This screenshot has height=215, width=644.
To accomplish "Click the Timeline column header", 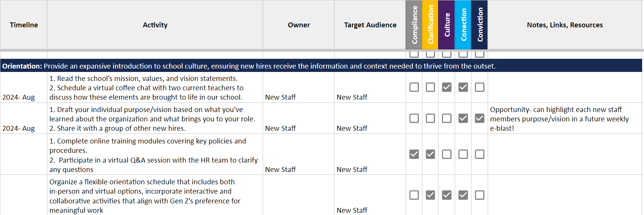I will coord(24,25).
